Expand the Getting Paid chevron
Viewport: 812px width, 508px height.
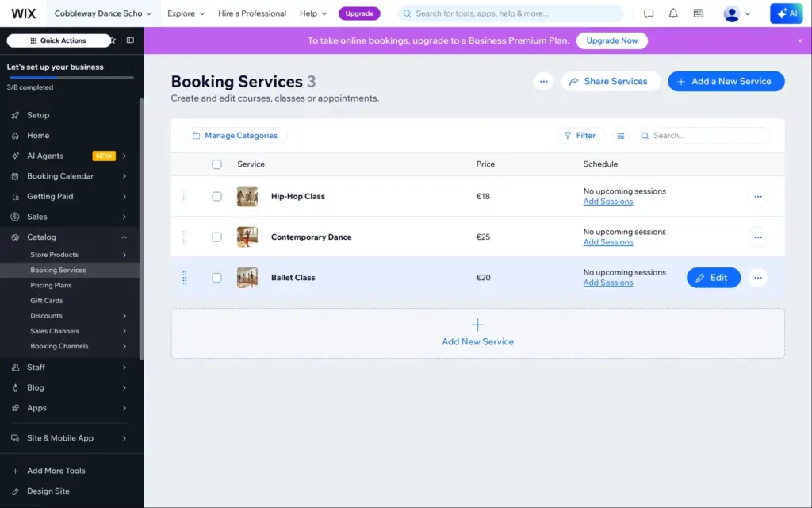pyautogui.click(x=124, y=197)
